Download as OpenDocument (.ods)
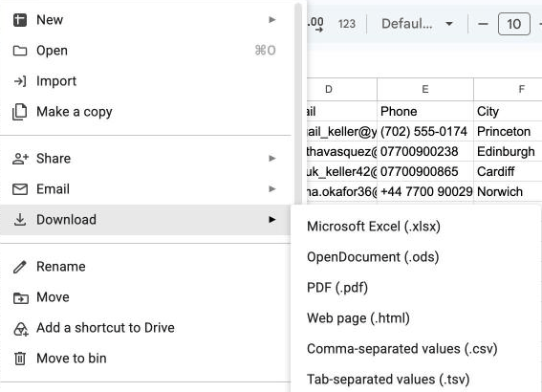542x392 pixels. (416, 257)
